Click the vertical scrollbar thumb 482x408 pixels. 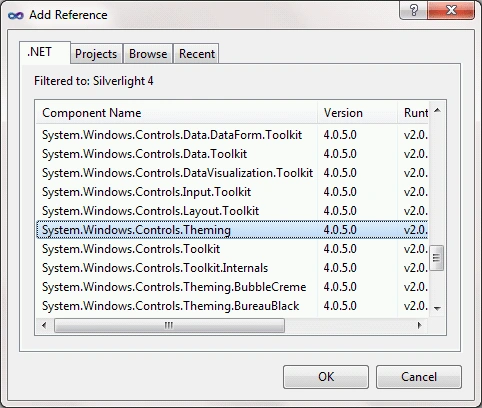coord(437,258)
